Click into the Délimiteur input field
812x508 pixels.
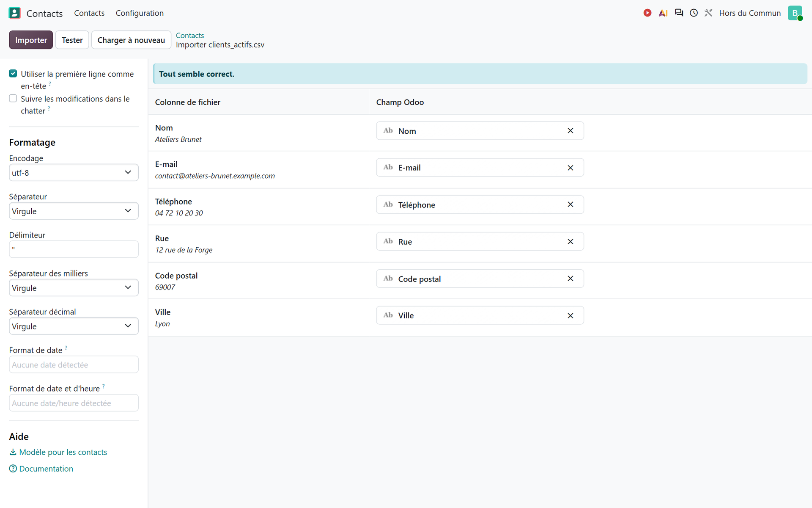(74, 249)
